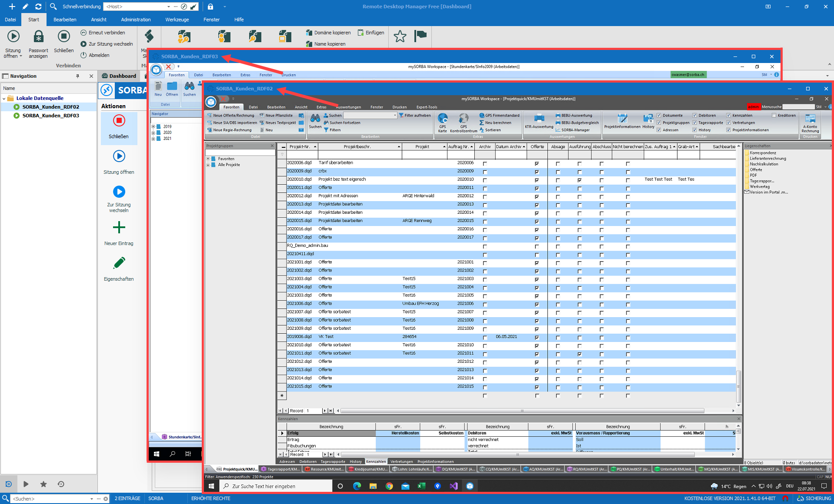Image resolution: width=834 pixels, height=504 pixels.
Task: Open Projektinformationen ribbon icon
Action: (622, 119)
